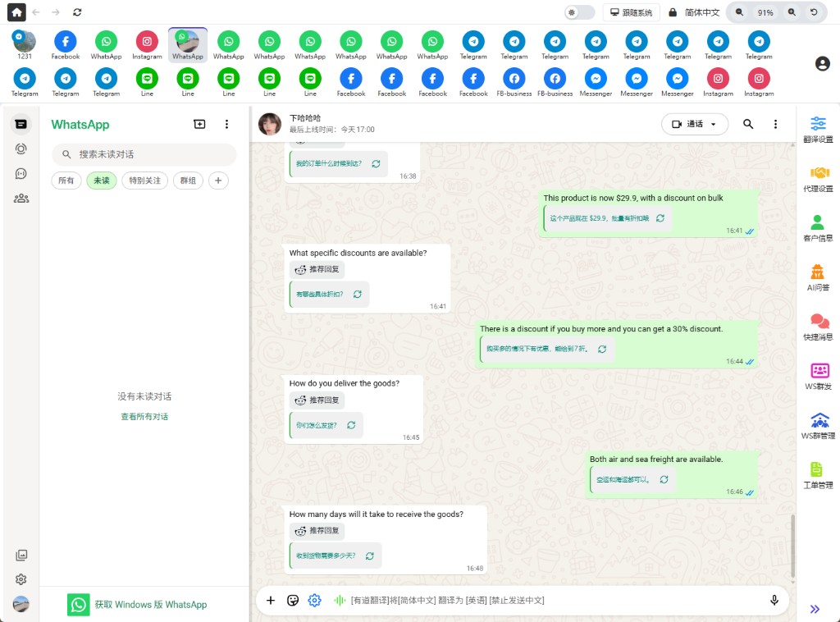840x622 pixels.
Task: Switch to the Instagram account tab in first row
Action: [x=147, y=45]
